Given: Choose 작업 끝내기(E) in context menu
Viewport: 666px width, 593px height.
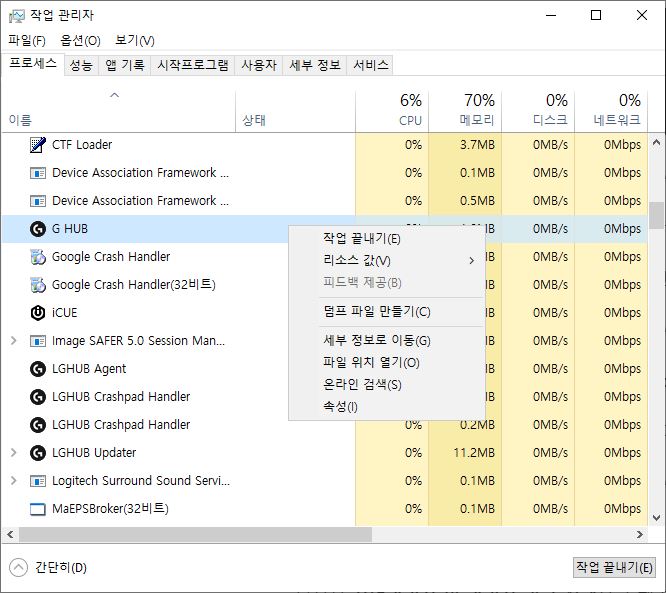Looking at the screenshot, I should [387, 238].
